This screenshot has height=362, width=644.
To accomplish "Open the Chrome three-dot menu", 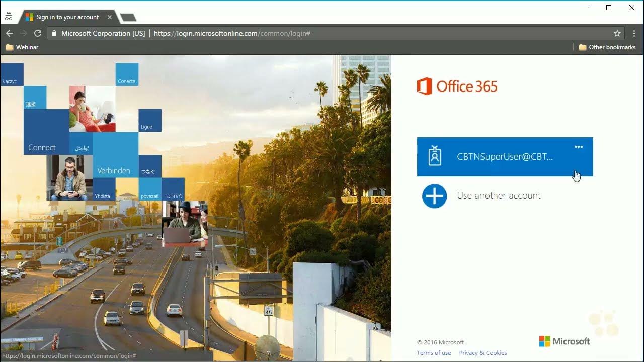I will tap(634, 33).
